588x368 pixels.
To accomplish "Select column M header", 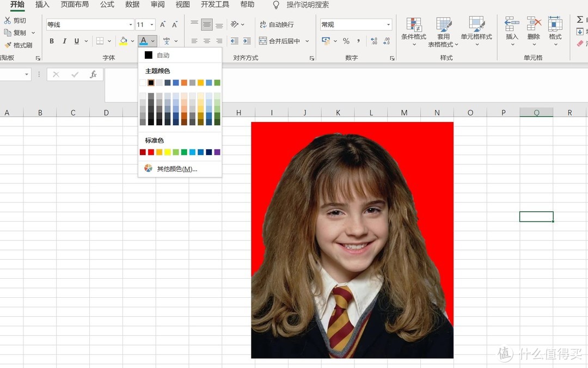I will (404, 113).
